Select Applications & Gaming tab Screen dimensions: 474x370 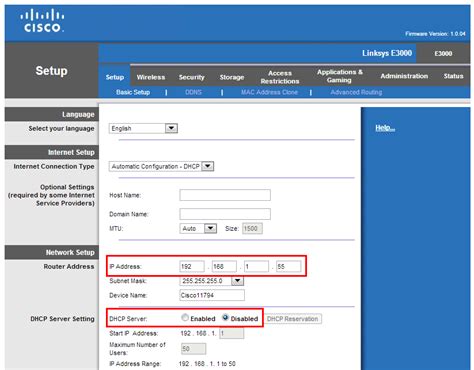tap(340, 76)
